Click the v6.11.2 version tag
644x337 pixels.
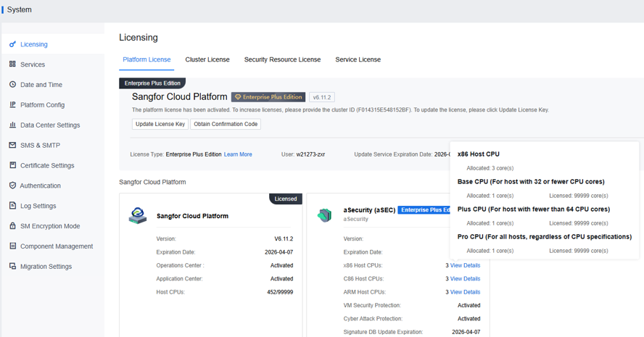[x=322, y=97]
